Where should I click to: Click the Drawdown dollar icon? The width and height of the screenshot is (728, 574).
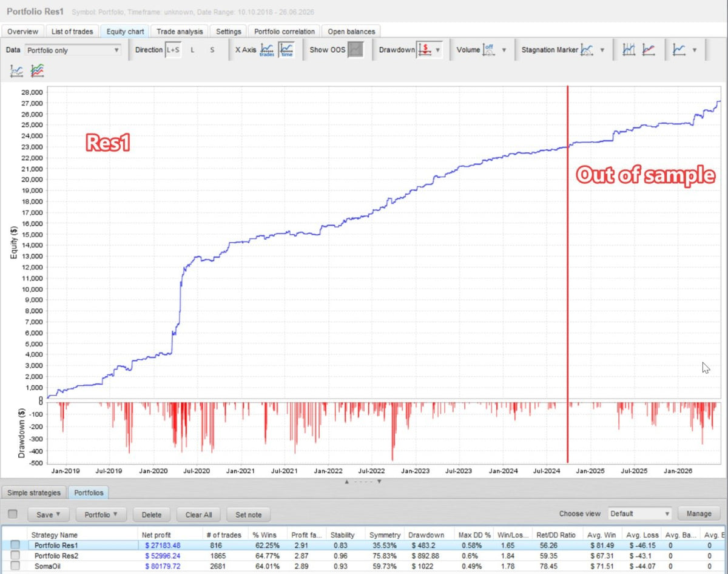[x=425, y=50]
